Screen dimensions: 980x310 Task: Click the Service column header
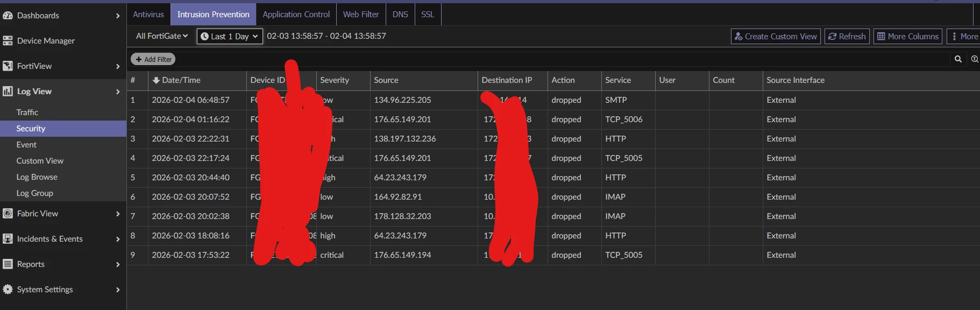(618, 80)
